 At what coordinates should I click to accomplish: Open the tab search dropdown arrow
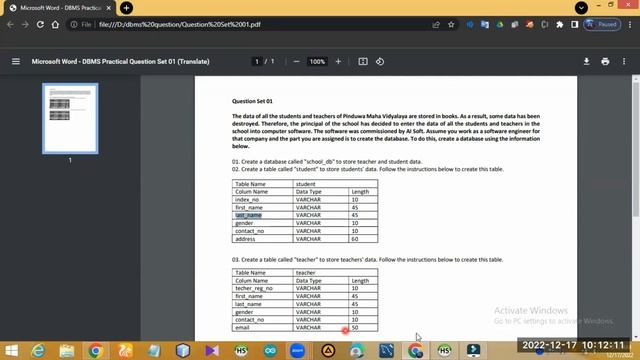point(581,8)
